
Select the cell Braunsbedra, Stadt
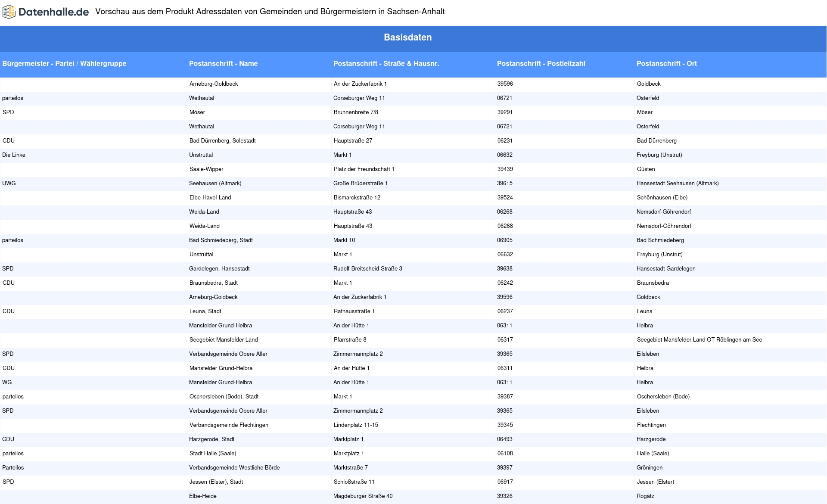[214, 283]
